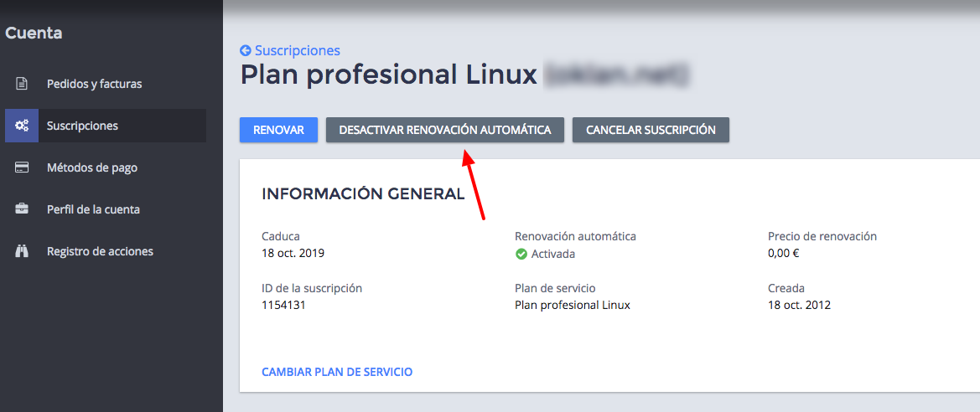Click the Métodos de pago card icon

[x=22, y=167]
